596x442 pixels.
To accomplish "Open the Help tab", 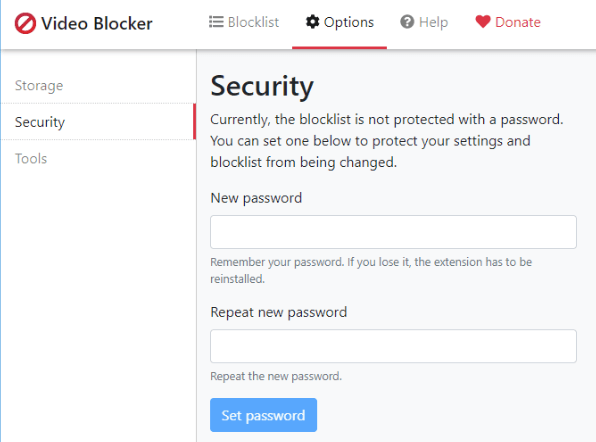I will (x=424, y=22).
